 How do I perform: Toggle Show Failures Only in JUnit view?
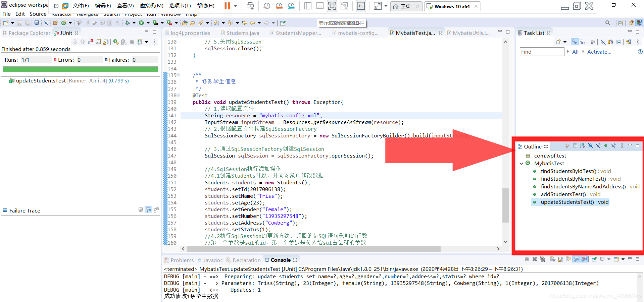tap(90, 42)
